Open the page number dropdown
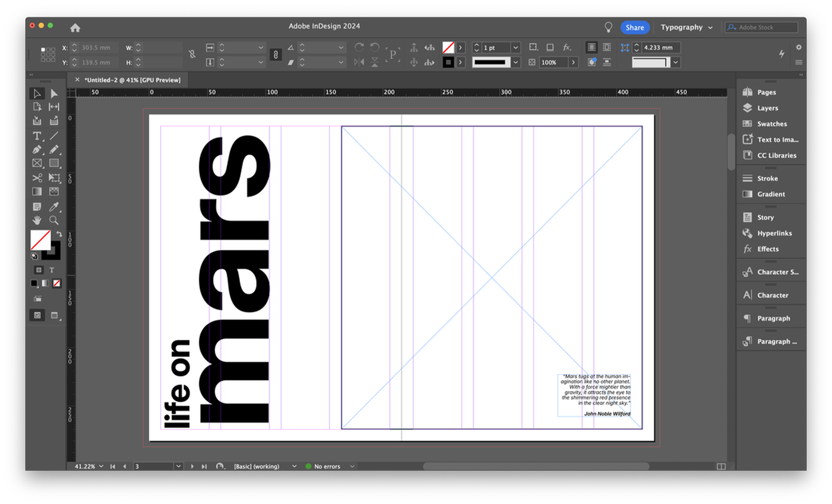 (x=178, y=466)
